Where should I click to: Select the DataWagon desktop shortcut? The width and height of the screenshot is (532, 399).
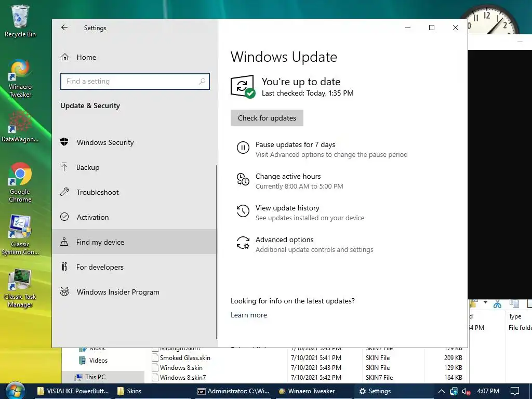click(x=20, y=127)
